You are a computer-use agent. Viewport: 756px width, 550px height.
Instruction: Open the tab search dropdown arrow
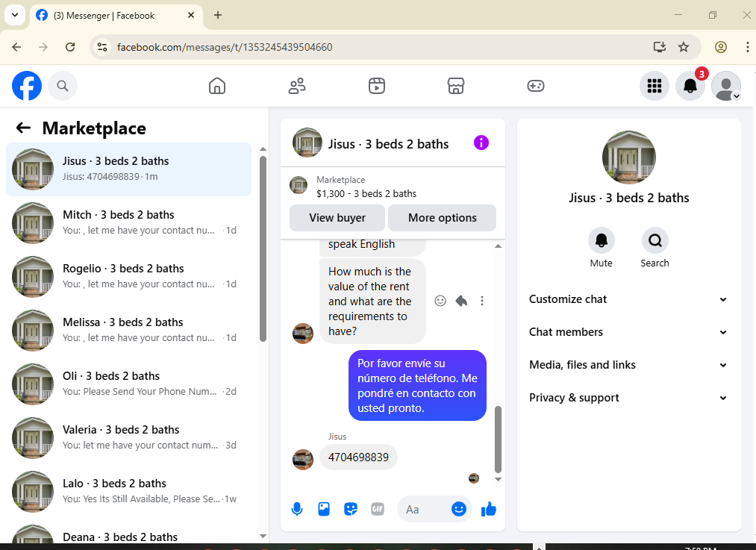pyautogui.click(x=15, y=15)
